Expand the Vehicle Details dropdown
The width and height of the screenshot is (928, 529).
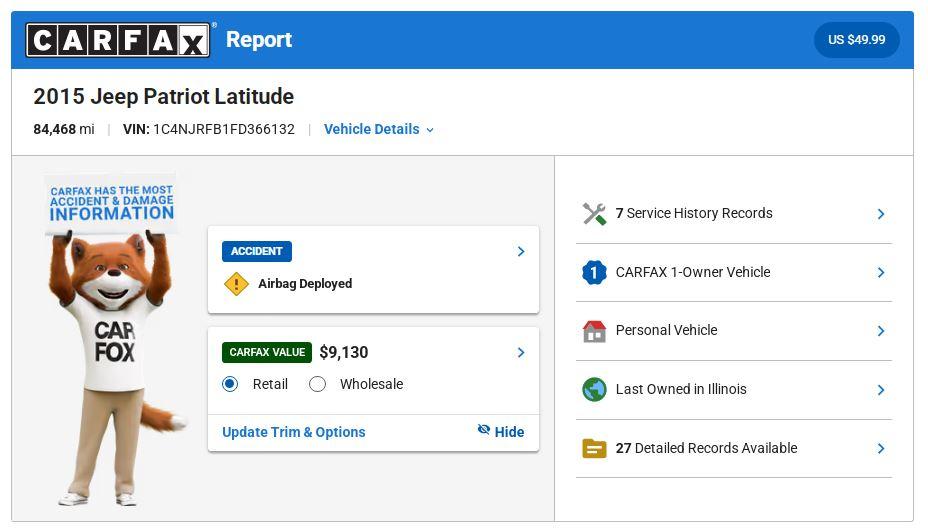tap(379, 129)
